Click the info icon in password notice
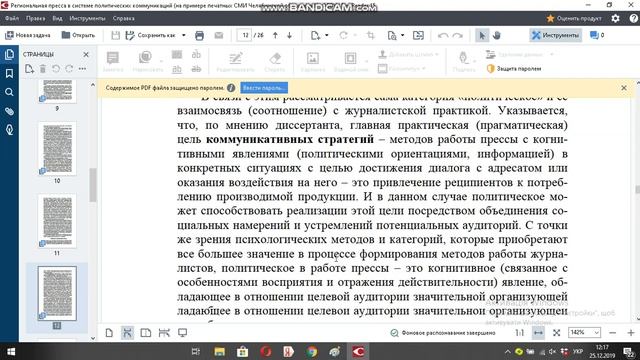Image resolution: width=640 pixels, height=360 pixels. tap(231, 88)
